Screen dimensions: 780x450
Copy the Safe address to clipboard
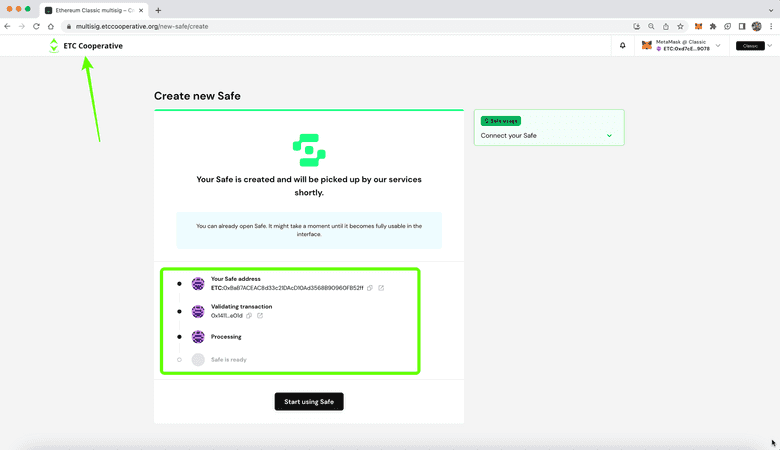point(370,288)
